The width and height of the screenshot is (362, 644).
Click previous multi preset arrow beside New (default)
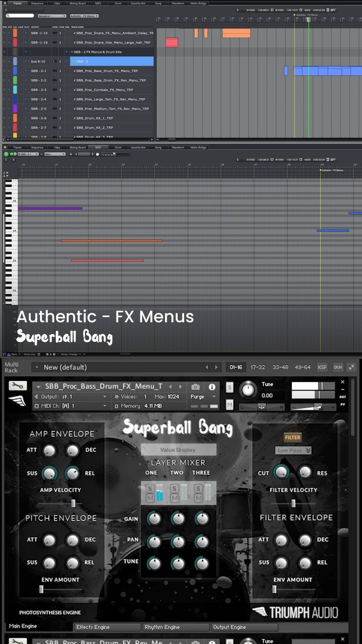(207, 367)
